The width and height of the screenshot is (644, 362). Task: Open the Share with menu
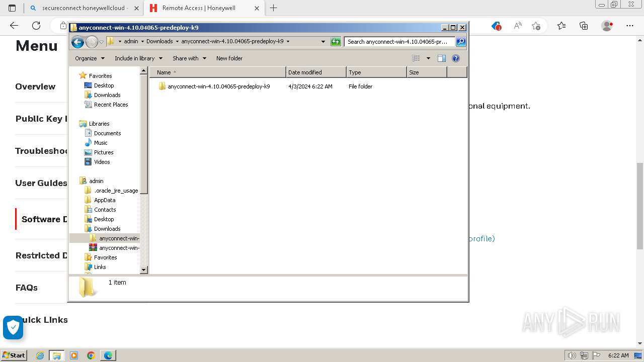click(x=189, y=58)
